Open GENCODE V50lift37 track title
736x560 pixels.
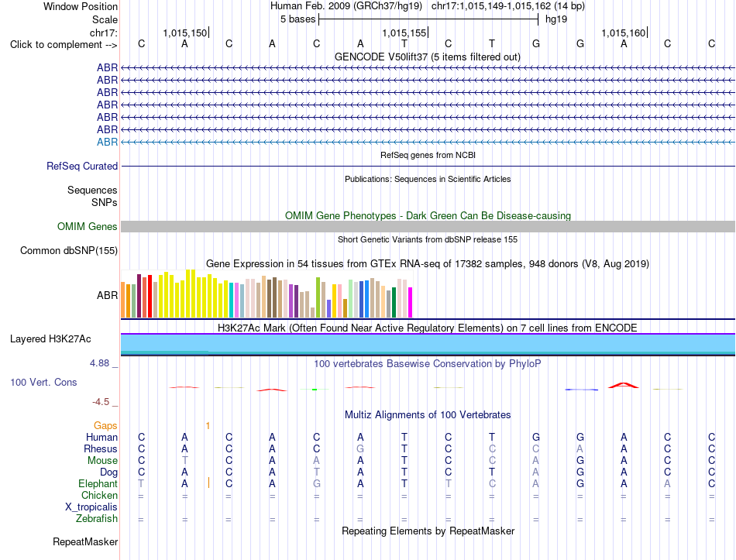tap(427, 57)
